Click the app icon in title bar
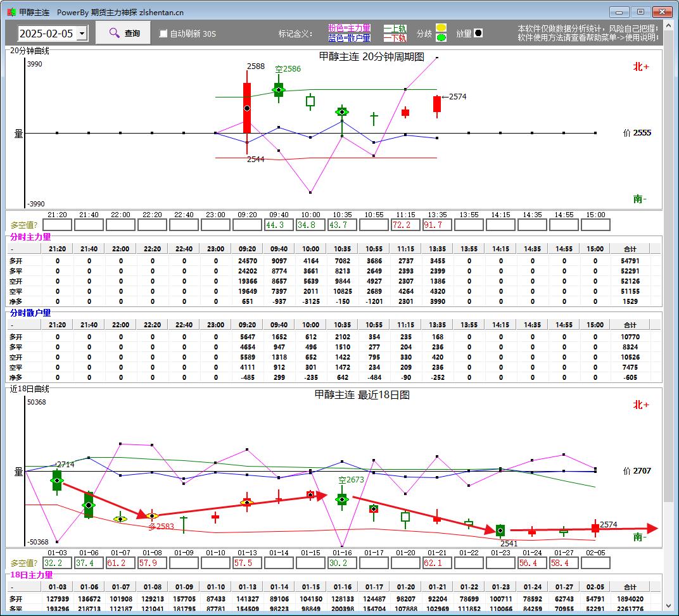This screenshot has height=616, width=679. 11,12
